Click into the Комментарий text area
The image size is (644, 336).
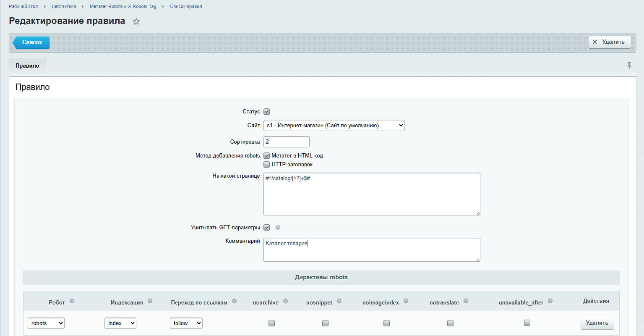[x=372, y=249]
